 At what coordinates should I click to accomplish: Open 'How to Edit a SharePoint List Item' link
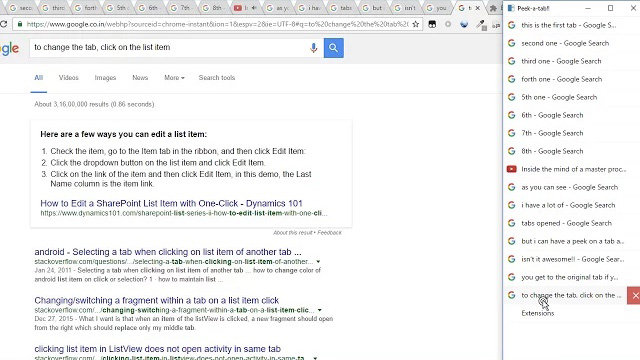point(171,203)
